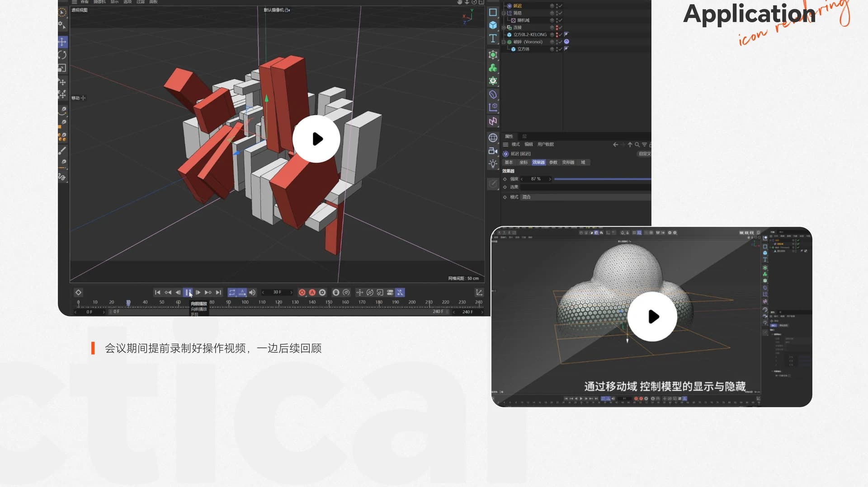Toggle the checkmark for the Voronoi fracture object
This screenshot has height=487, width=868.
(x=561, y=42)
